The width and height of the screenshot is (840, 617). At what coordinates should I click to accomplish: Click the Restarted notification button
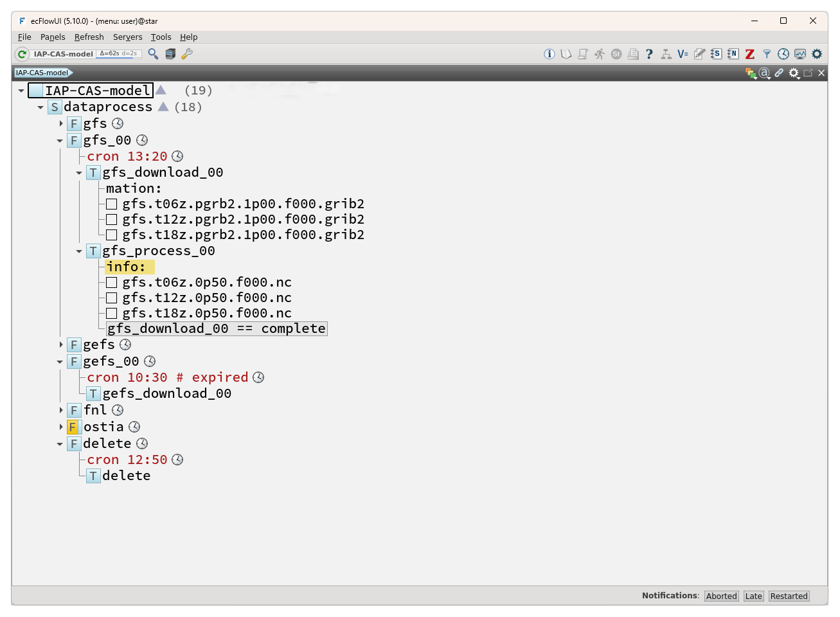(789, 596)
